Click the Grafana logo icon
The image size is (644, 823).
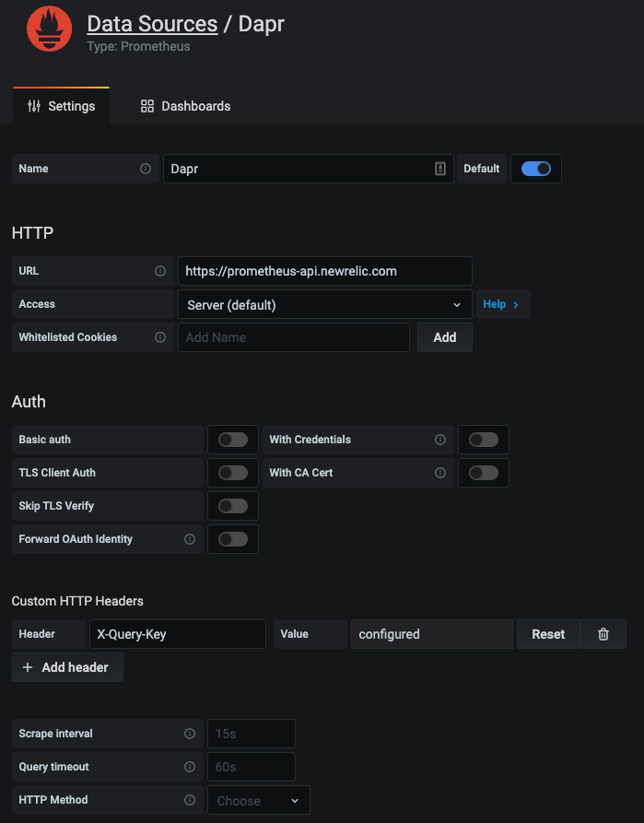pyautogui.click(x=48, y=29)
